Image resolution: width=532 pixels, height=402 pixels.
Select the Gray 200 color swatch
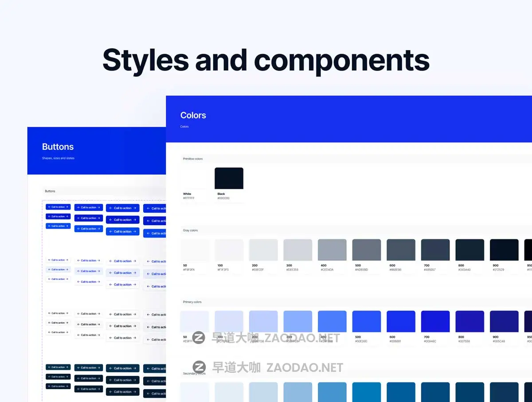pyautogui.click(x=263, y=250)
